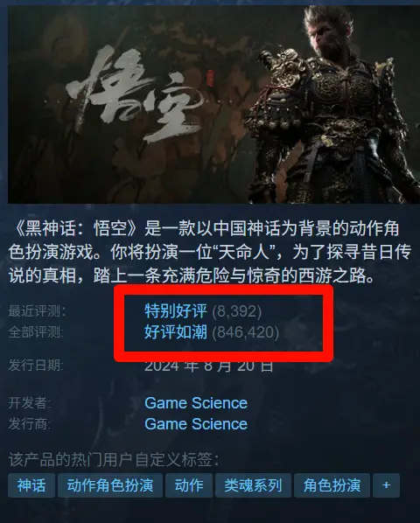The image size is (420, 523).
Task: Click the 该产品的热门用户自定义标签 heading
Action: [114, 460]
